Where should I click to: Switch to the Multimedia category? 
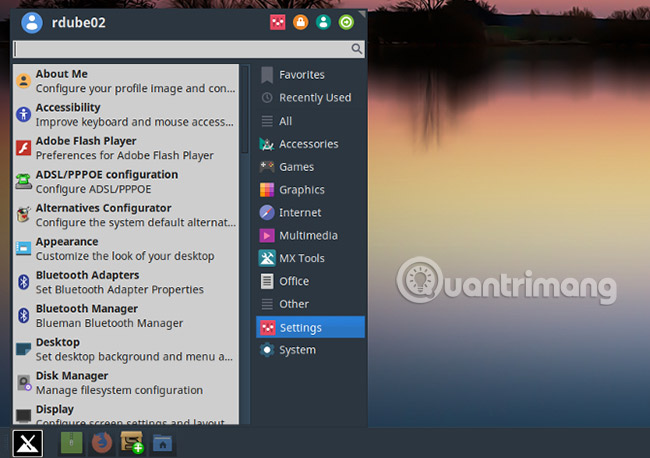point(307,236)
